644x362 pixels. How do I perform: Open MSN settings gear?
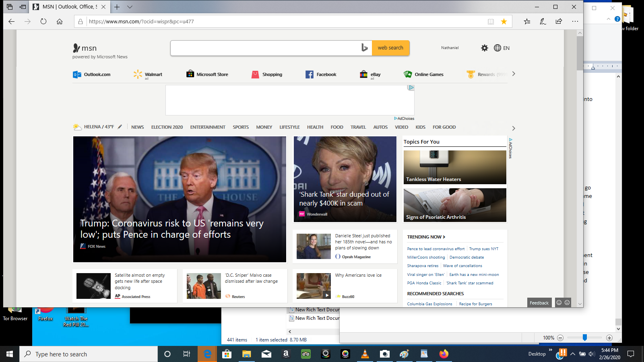click(x=485, y=48)
